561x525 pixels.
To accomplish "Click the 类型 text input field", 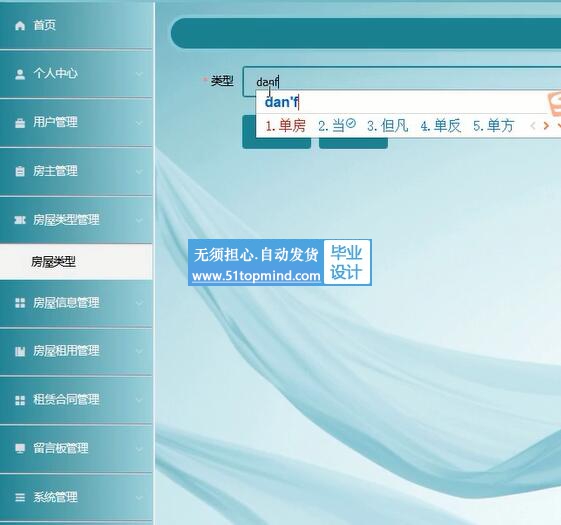I will [x=402, y=82].
